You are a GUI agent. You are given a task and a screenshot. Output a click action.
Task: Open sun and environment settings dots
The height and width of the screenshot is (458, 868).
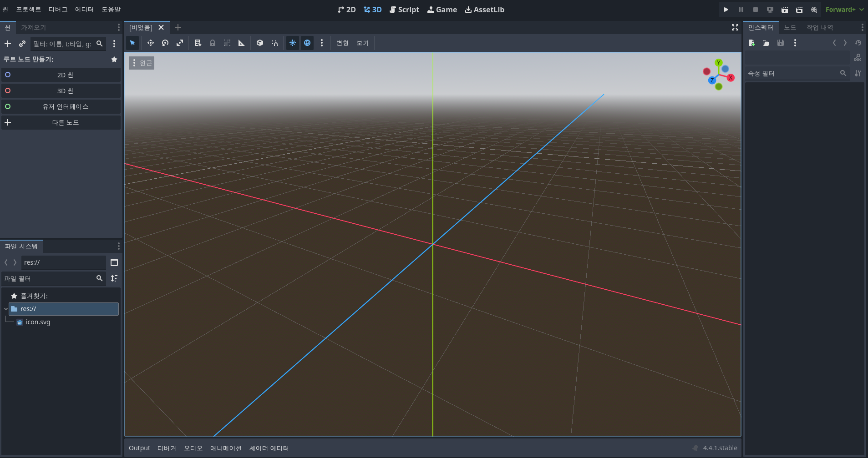tap(322, 43)
